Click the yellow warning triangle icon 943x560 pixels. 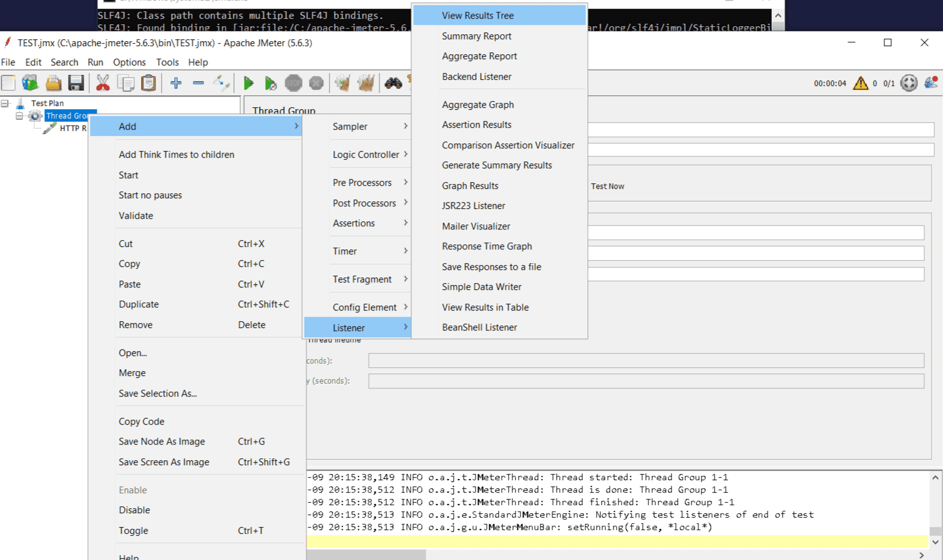pyautogui.click(x=861, y=83)
